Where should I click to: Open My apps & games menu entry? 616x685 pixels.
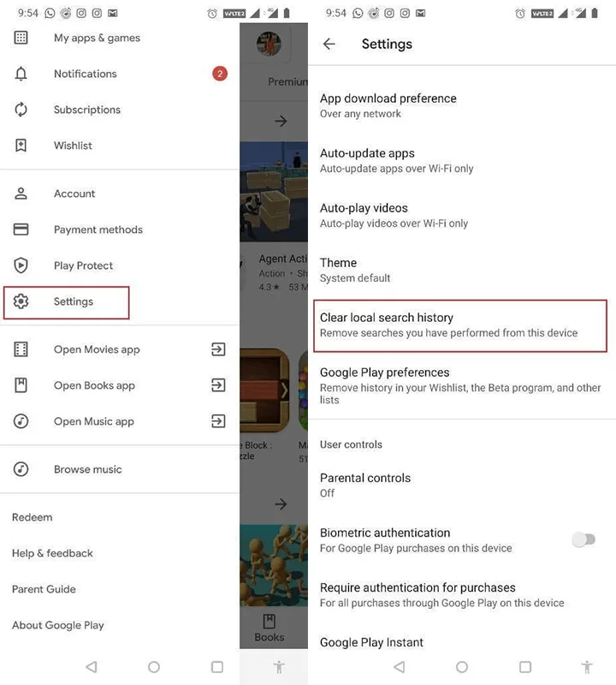click(120, 38)
